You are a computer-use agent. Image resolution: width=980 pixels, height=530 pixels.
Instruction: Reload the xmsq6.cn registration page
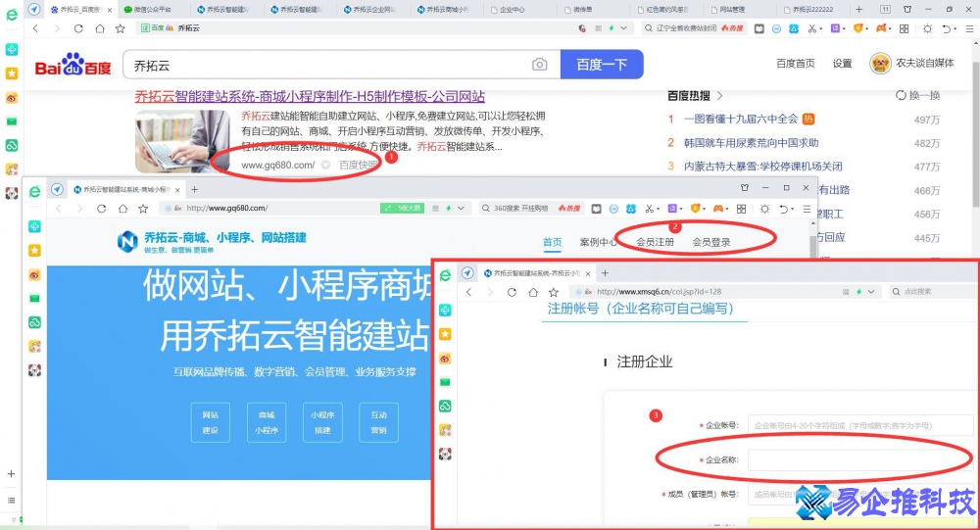pyautogui.click(x=512, y=292)
